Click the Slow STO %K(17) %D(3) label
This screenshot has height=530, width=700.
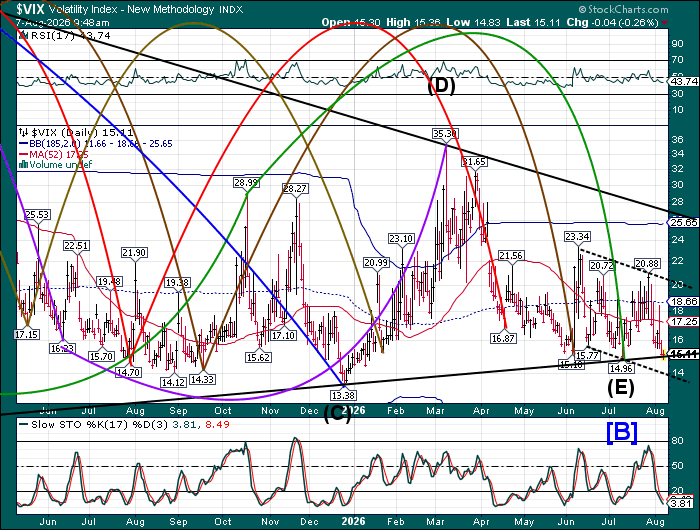99,425
